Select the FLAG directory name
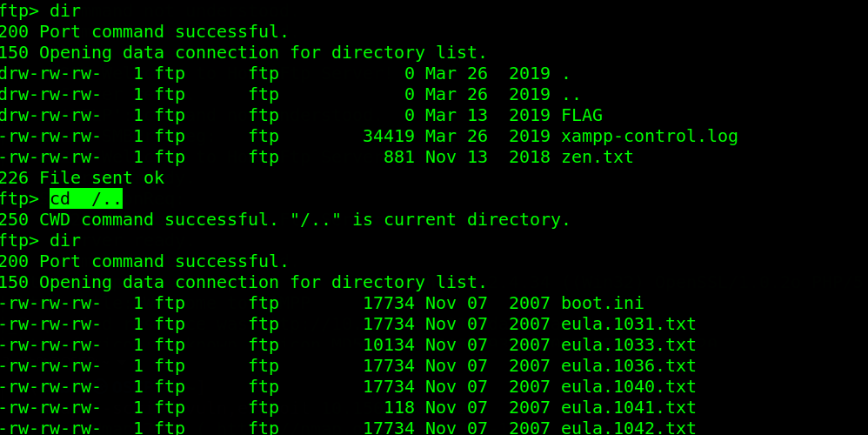This screenshot has height=435, width=868. (x=582, y=115)
